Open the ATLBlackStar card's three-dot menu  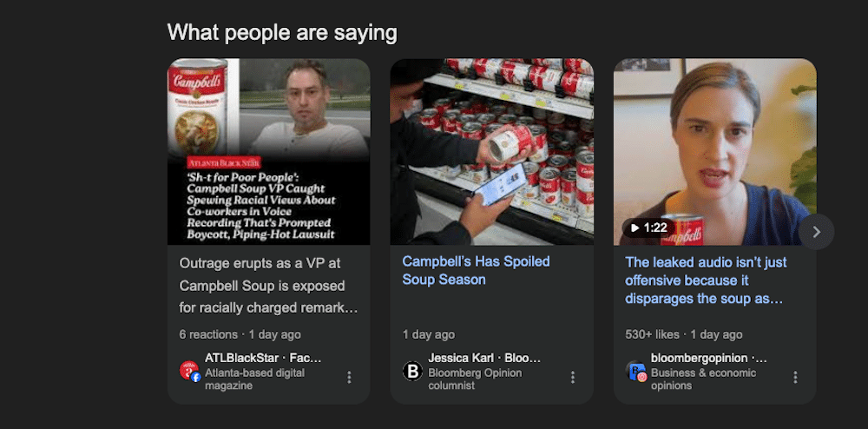point(349,377)
